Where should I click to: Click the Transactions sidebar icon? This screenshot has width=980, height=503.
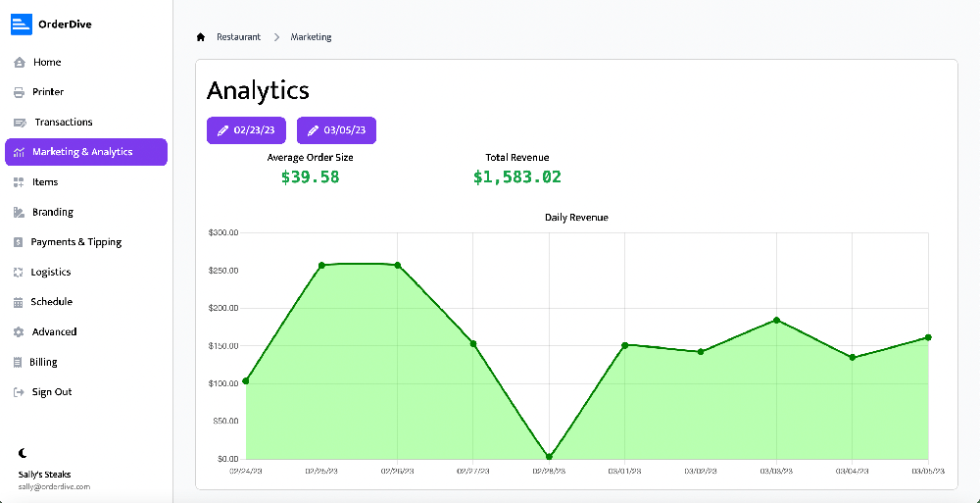coord(20,122)
